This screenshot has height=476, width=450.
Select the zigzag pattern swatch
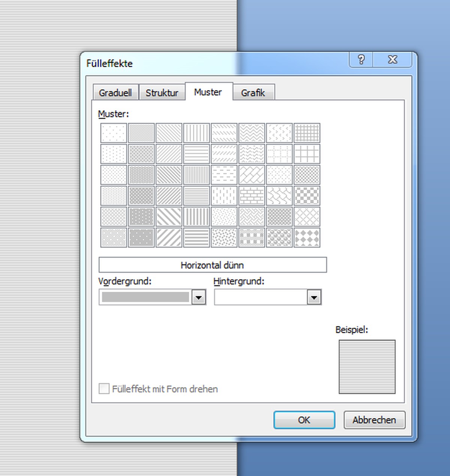[x=252, y=133]
